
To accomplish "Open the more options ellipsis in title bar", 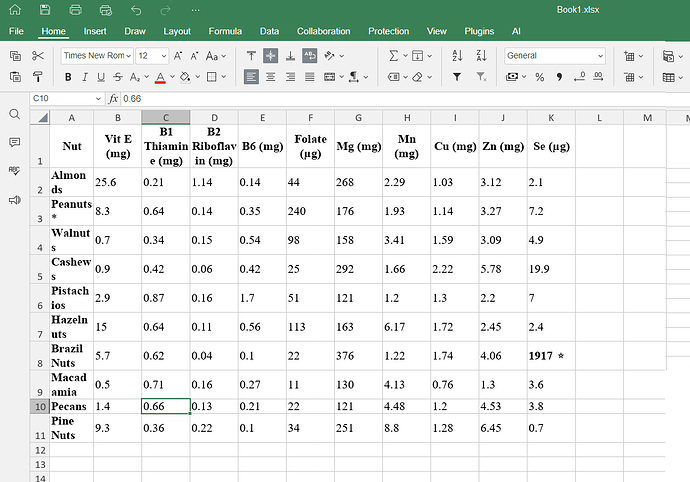I will point(196,10).
